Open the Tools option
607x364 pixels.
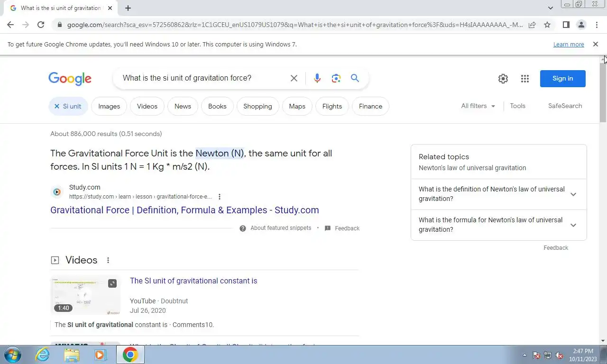coord(517,106)
